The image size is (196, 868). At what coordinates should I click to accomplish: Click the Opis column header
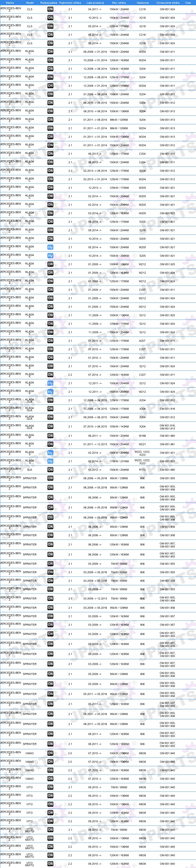188,3
